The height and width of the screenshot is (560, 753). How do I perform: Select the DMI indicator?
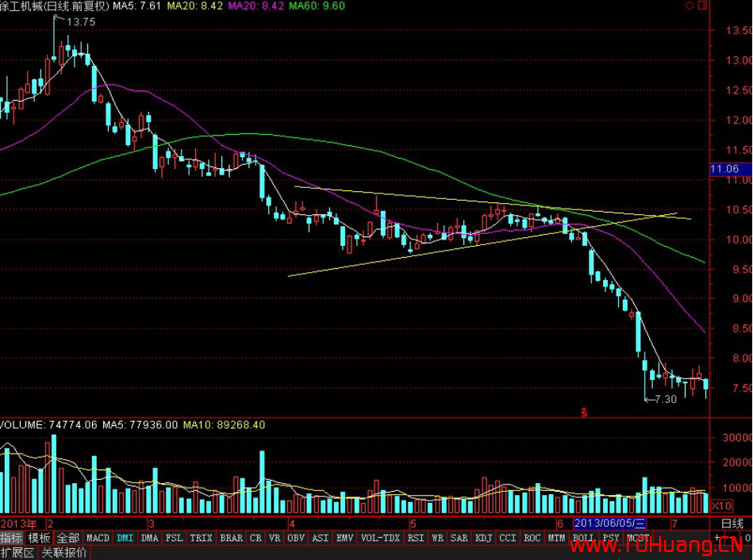[125, 538]
